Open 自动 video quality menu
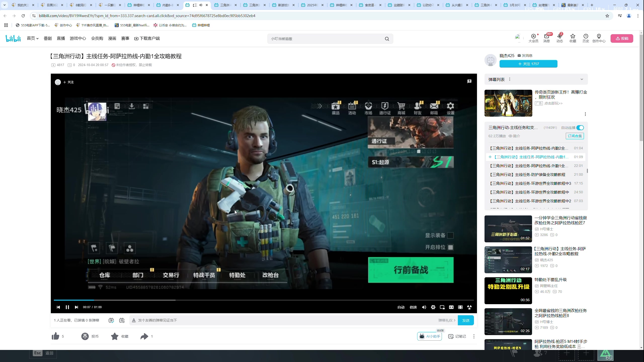This screenshot has width=644, height=362. coord(401,307)
